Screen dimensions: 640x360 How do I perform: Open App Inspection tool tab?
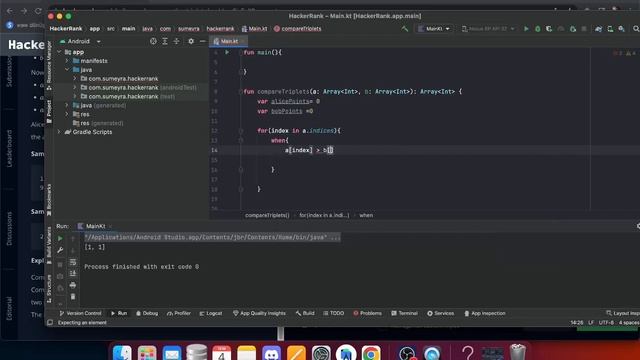click(x=485, y=313)
